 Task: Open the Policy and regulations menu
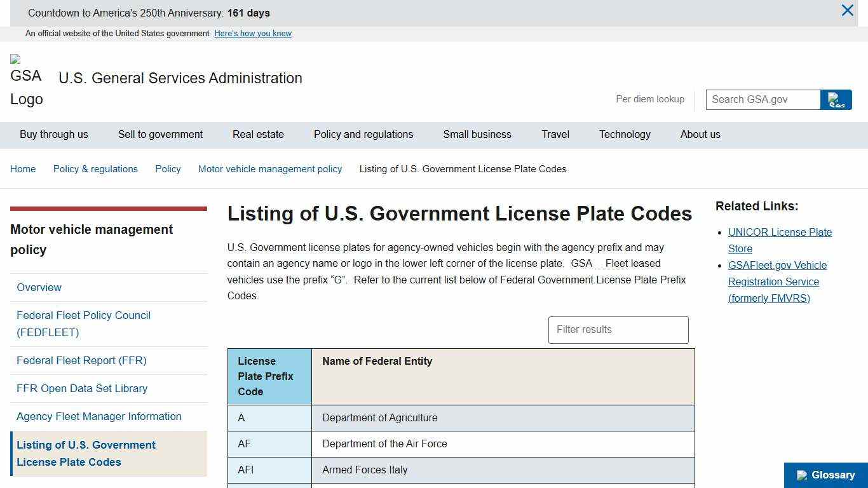(x=363, y=134)
